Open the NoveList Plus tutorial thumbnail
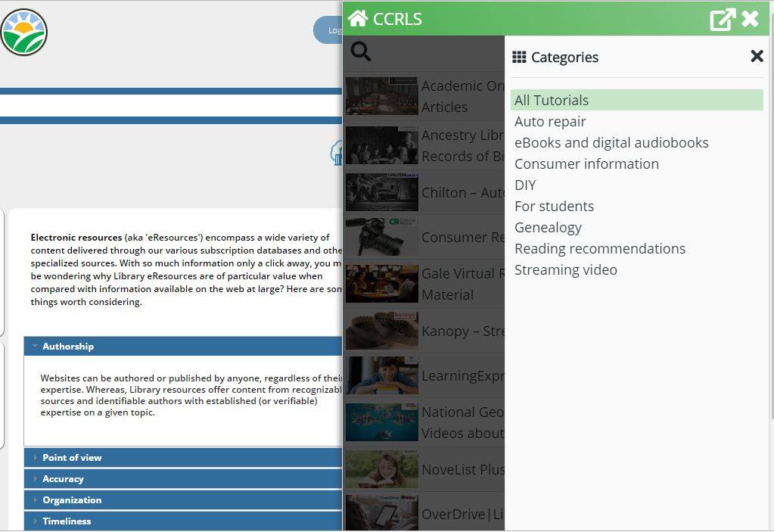 (382, 469)
